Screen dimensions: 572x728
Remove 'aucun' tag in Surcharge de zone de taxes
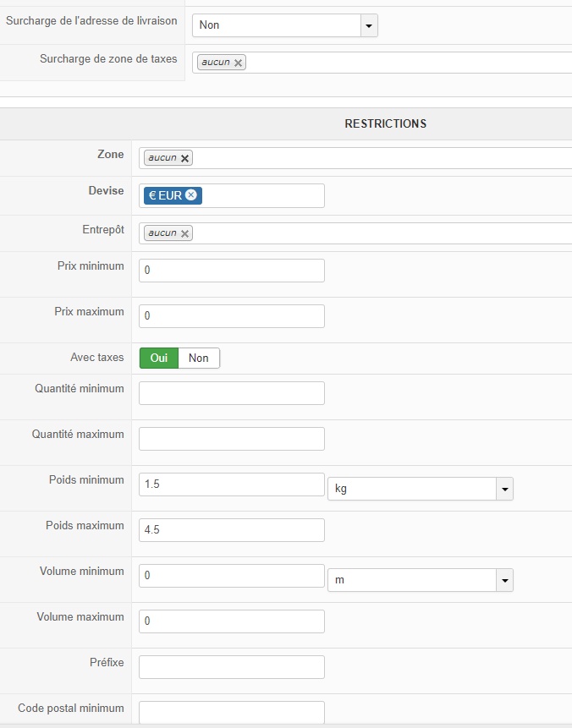[x=239, y=63]
